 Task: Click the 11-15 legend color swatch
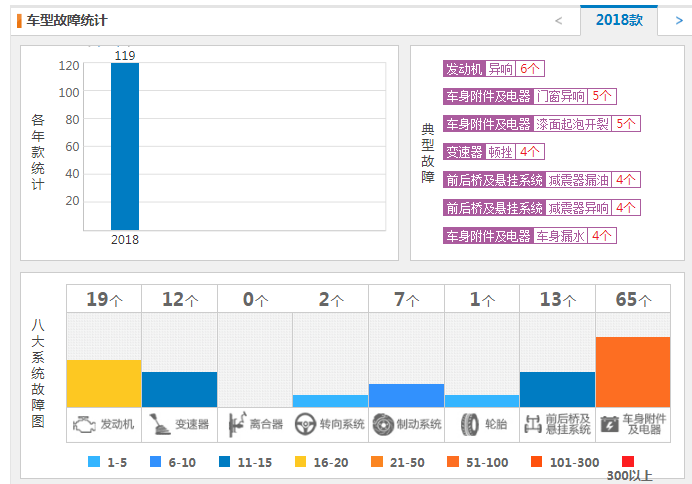pyautogui.click(x=224, y=461)
